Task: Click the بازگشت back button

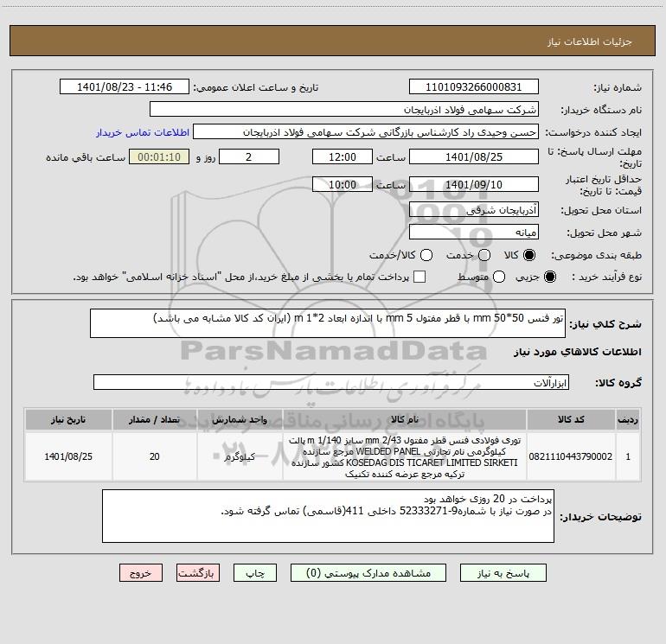Action: pos(198,573)
